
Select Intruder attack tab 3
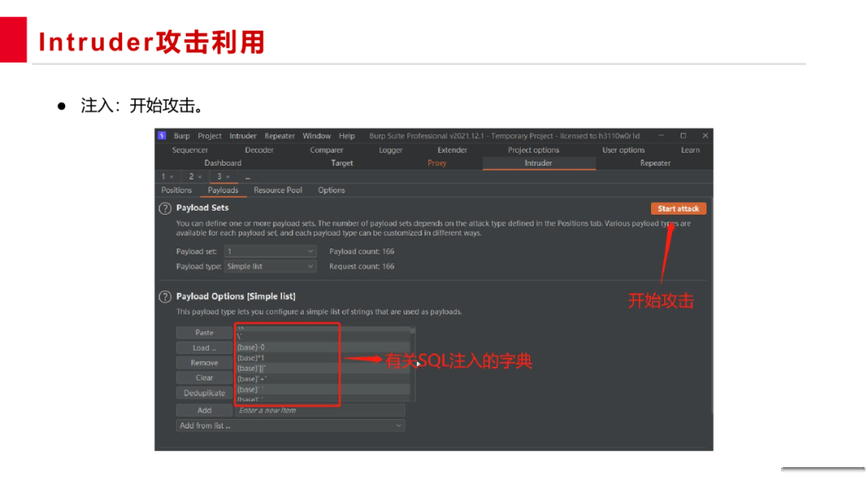(x=219, y=177)
